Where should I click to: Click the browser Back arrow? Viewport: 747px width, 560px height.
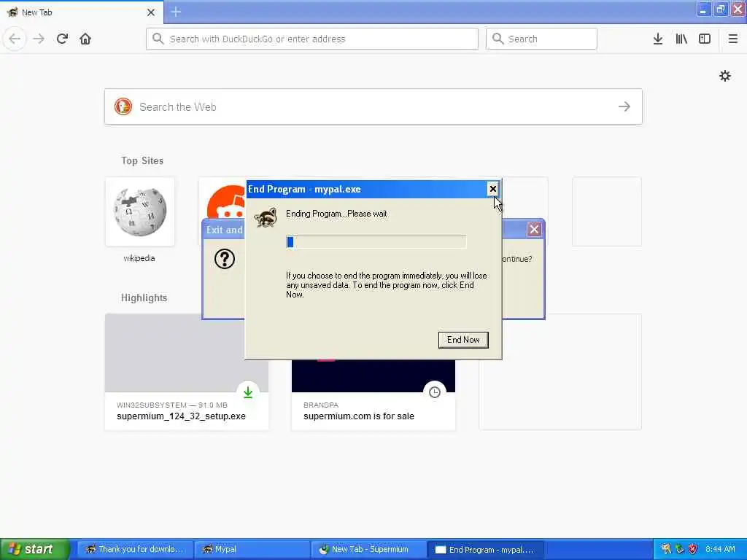(x=15, y=39)
